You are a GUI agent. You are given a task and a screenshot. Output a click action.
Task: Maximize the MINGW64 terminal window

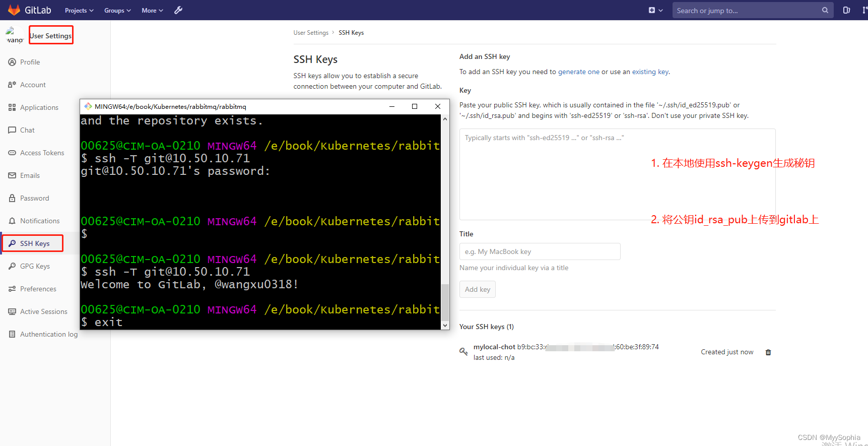[415, 106]
